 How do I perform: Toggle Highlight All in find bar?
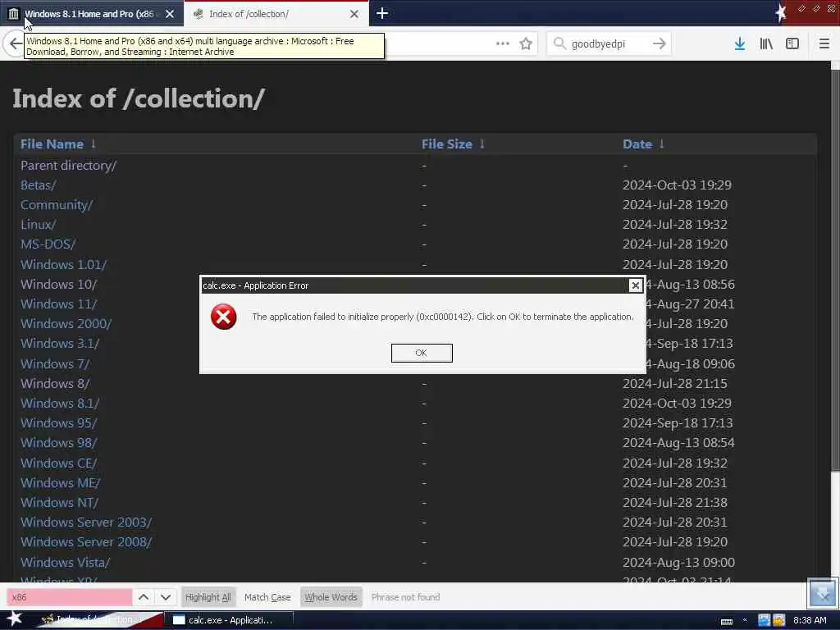point(208,597)
